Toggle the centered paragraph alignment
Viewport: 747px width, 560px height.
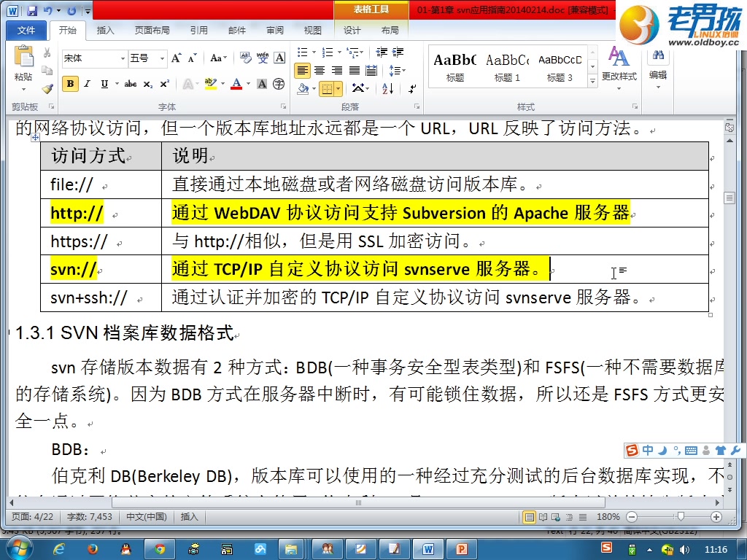coord(320,70)
